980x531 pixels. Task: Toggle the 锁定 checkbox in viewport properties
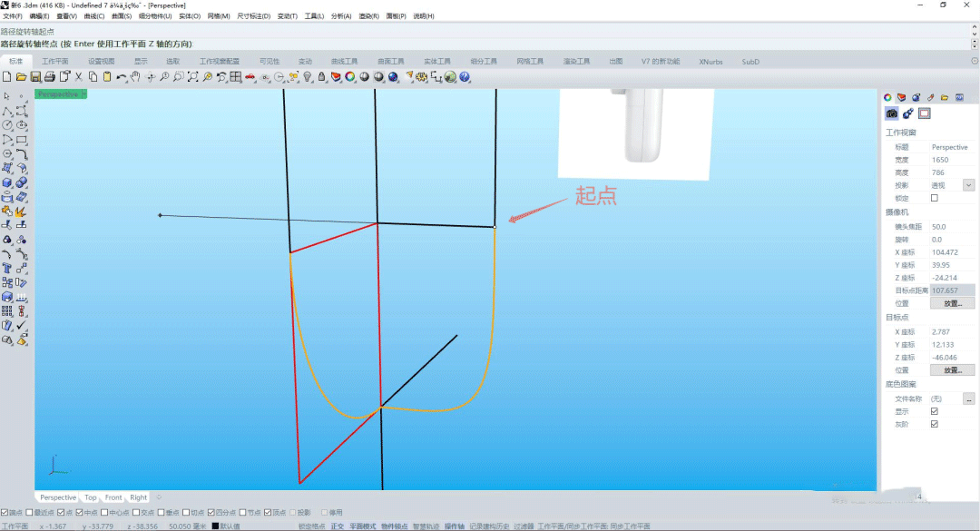[935, 198]
